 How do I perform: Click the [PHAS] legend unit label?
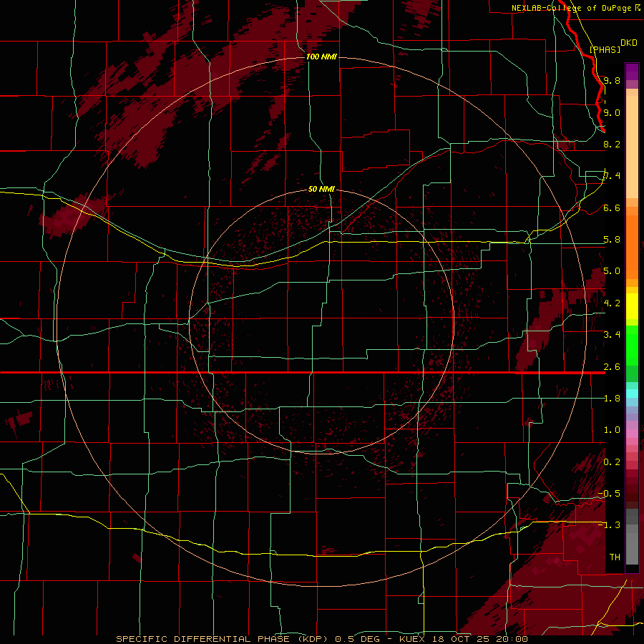(x=605, y=49)
